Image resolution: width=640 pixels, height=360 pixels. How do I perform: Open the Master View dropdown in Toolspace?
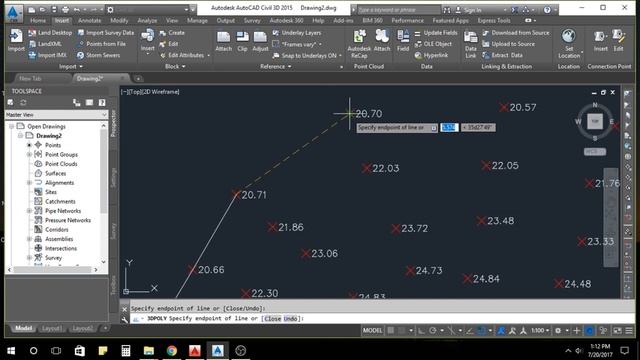56,115
